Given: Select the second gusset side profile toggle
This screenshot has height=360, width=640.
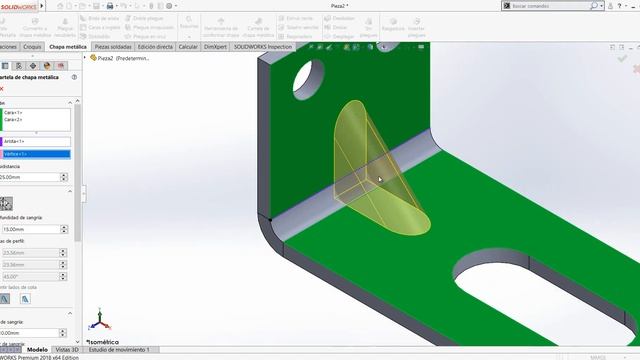Looking at the screenshot, I should click(25, 299).
